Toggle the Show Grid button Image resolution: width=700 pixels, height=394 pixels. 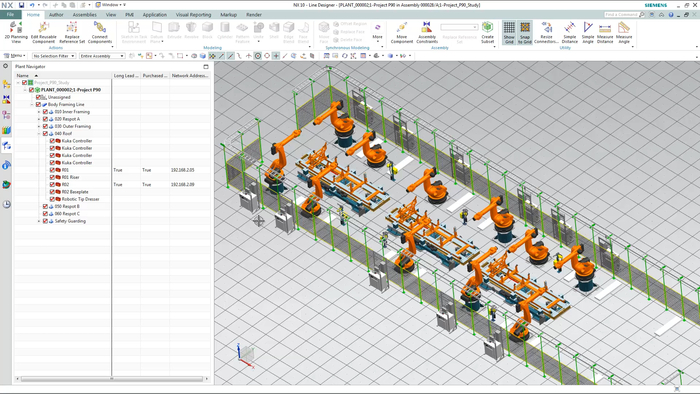click(x=509, y=32)
